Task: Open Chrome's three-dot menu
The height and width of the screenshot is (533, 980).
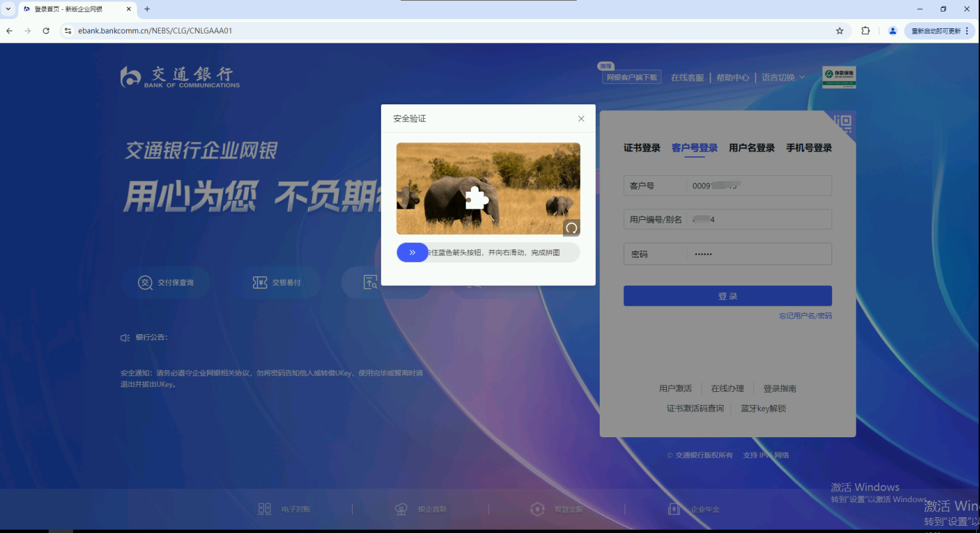Action: [967, 31]
